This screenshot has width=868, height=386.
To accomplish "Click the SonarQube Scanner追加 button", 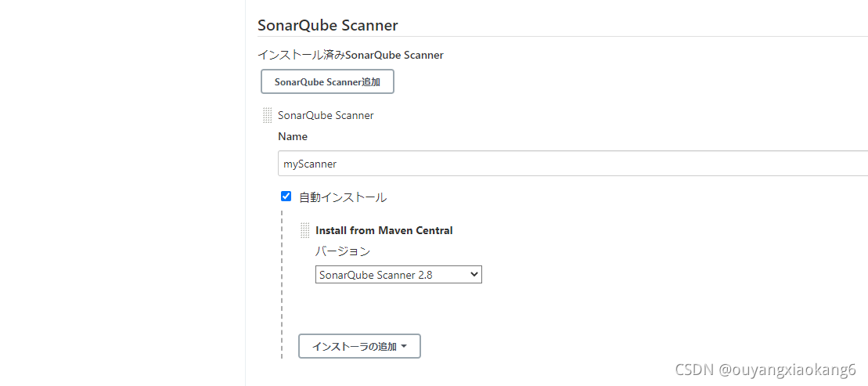I will click(327, 81).
